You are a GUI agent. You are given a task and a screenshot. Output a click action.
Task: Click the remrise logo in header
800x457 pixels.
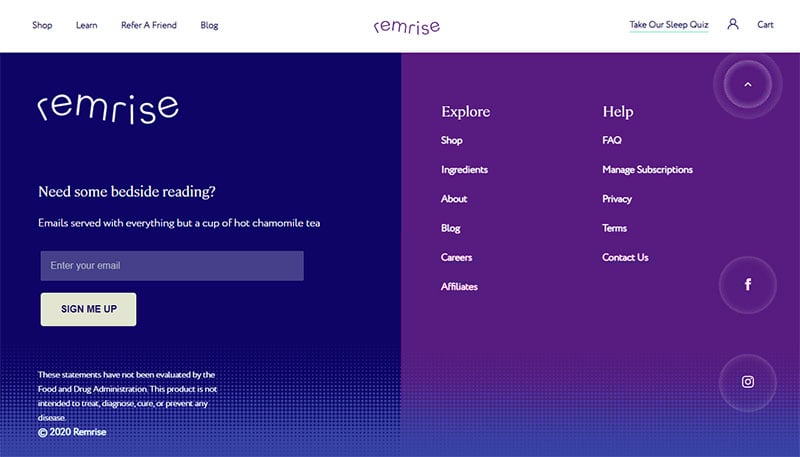pos(407,26)
